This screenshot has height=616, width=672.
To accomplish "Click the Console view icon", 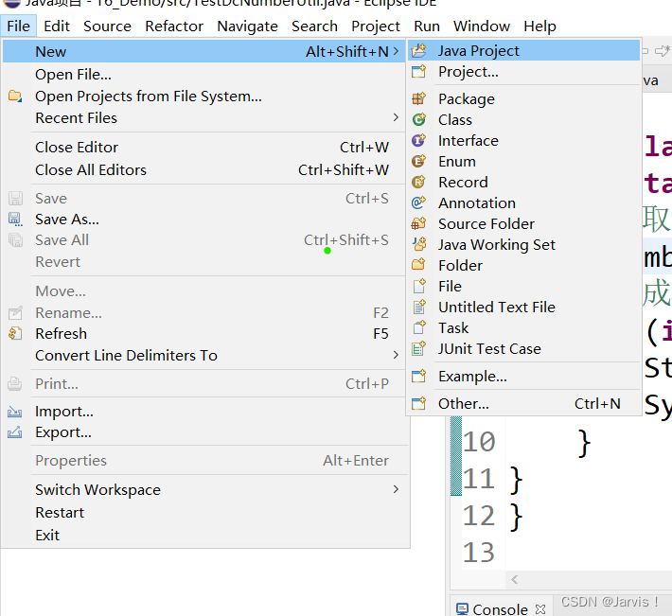I will (462, 608).
